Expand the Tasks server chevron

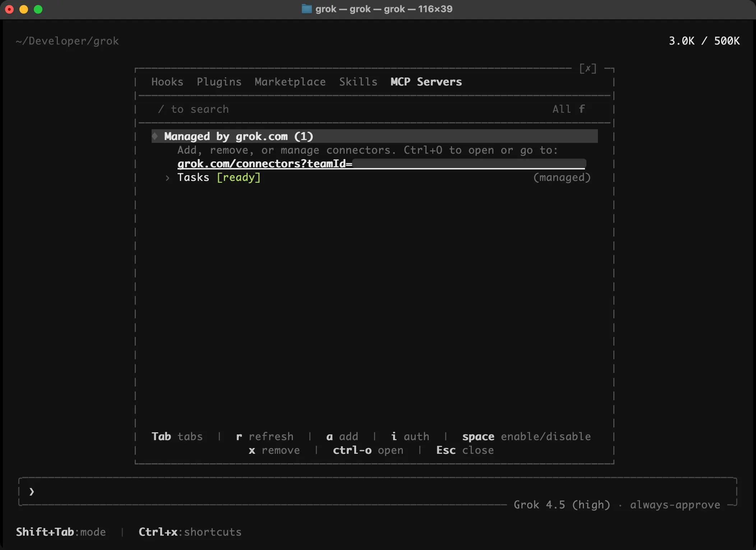(x=167, y=178)
